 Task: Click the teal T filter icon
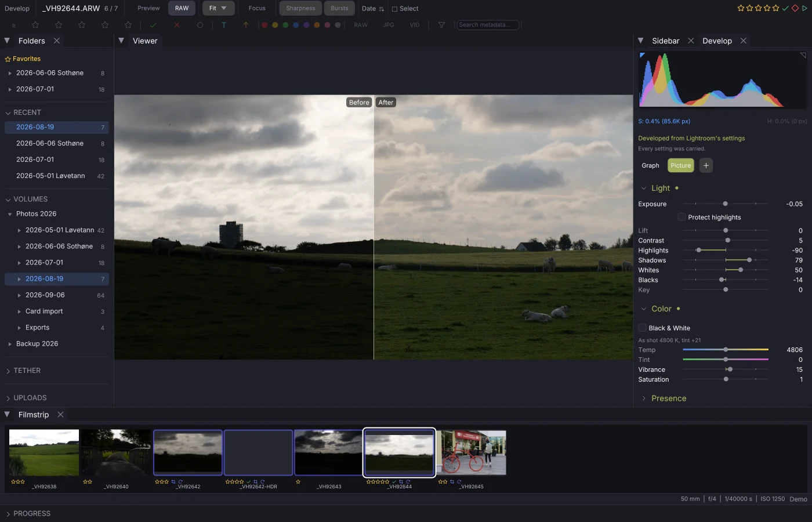click(x=224, y=25)
